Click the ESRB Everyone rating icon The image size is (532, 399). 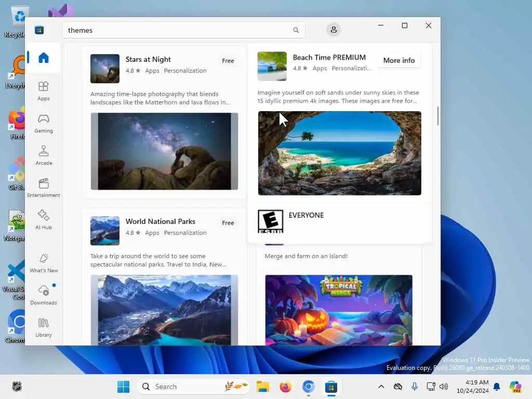pos(270,221)
